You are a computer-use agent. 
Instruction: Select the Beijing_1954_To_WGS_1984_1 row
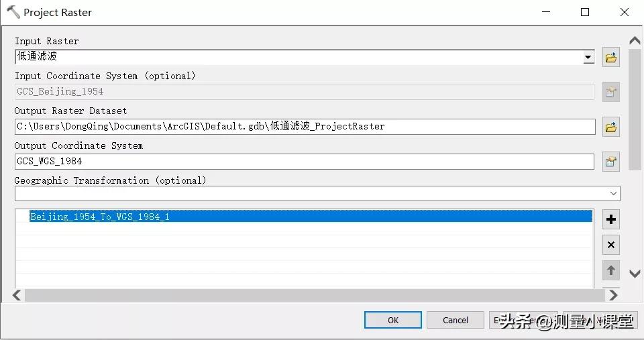tap(311, 217)
